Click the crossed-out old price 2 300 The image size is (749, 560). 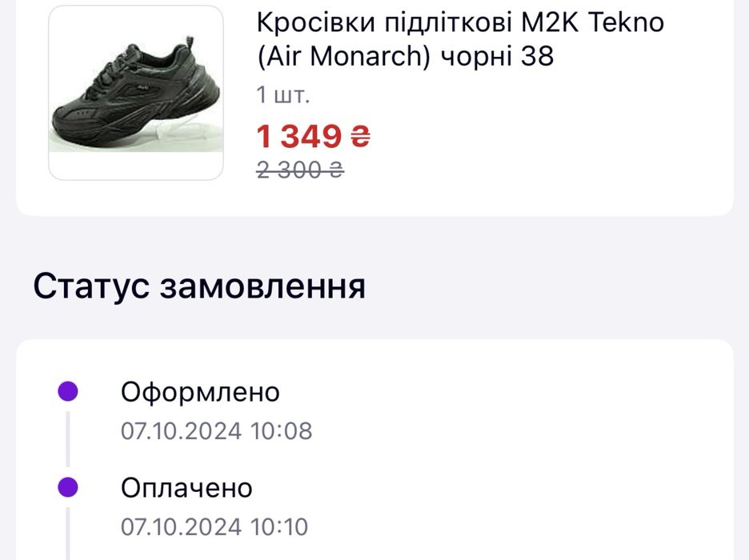coord(290,170)
